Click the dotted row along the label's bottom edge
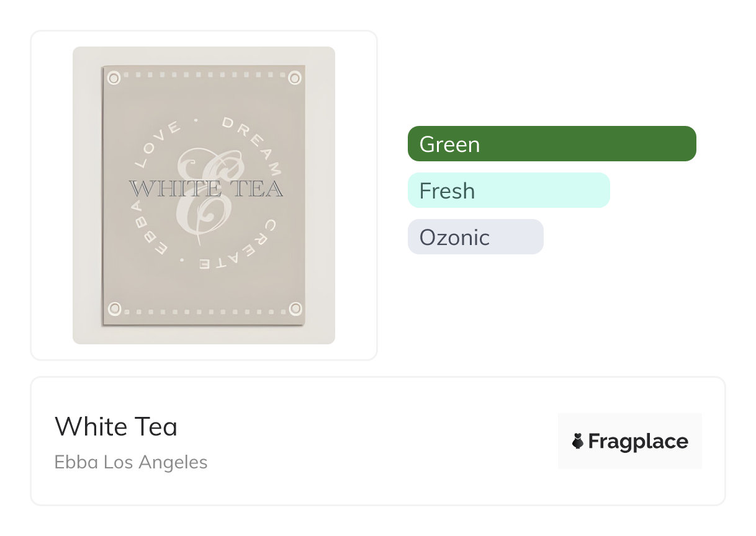This screenshot has height=536, width=756. click(204, 311)
